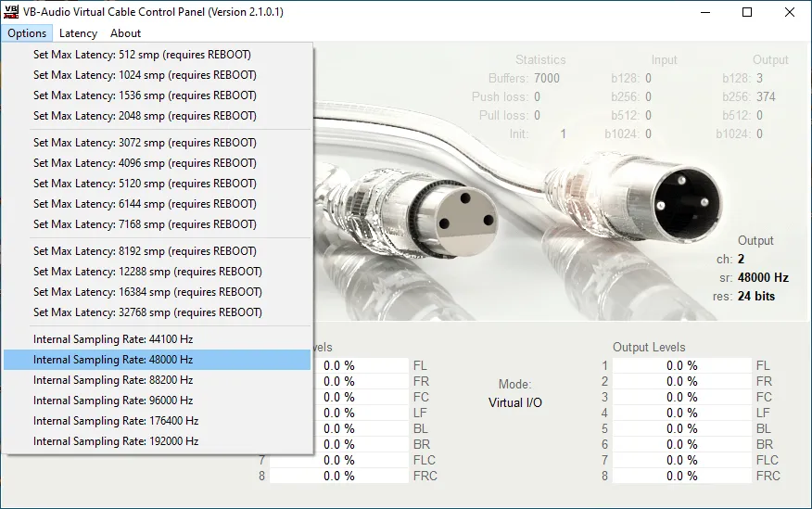The image size is (812, 509).
Task: Set Max Latency to 8192 smp
Action: [x=145, y=251]
